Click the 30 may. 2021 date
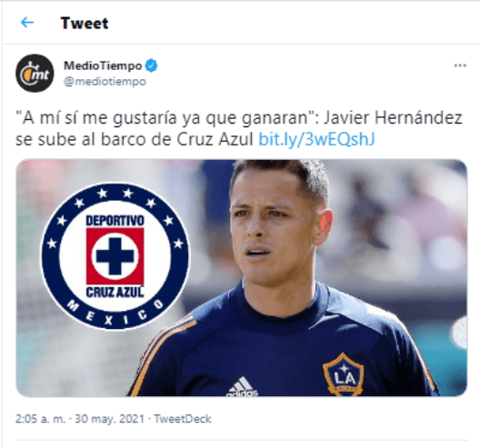 (x=109, y=419)
